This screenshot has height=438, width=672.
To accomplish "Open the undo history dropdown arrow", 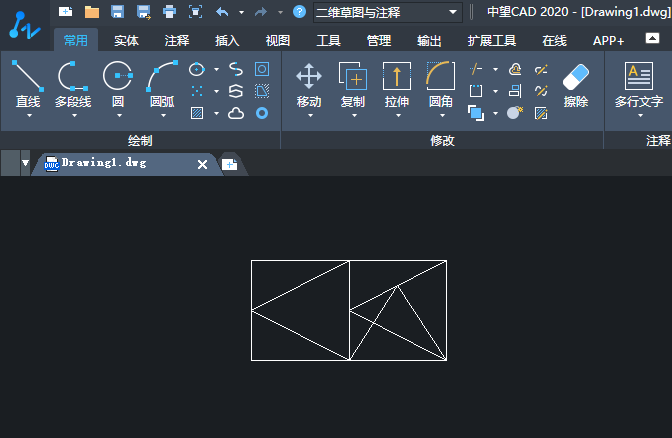I will click(241, 12).
